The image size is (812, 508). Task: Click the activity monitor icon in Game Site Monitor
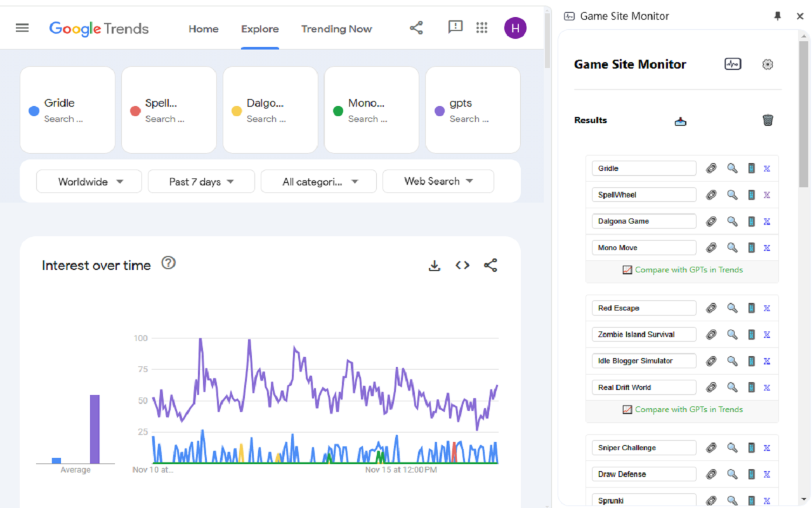[733, 64]
